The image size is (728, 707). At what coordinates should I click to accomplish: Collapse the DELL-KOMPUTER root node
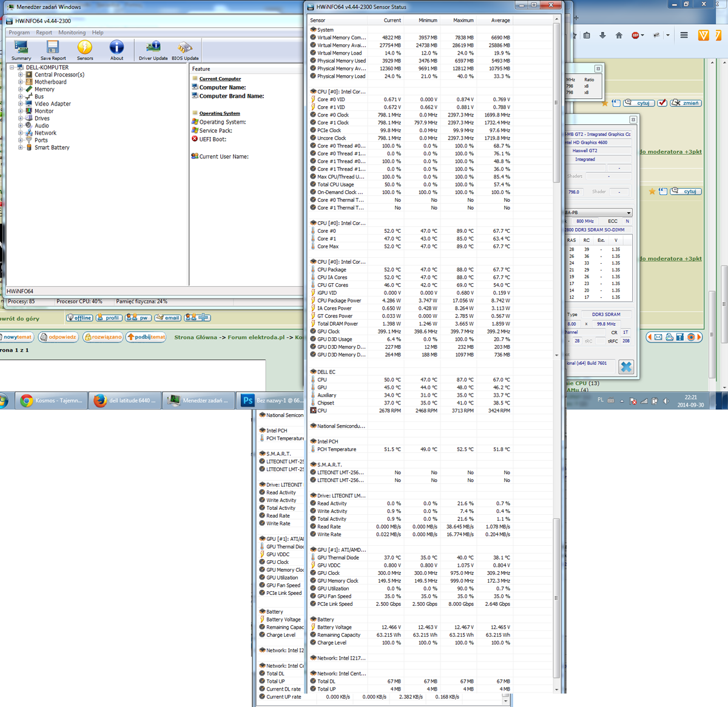coord(12,67)
